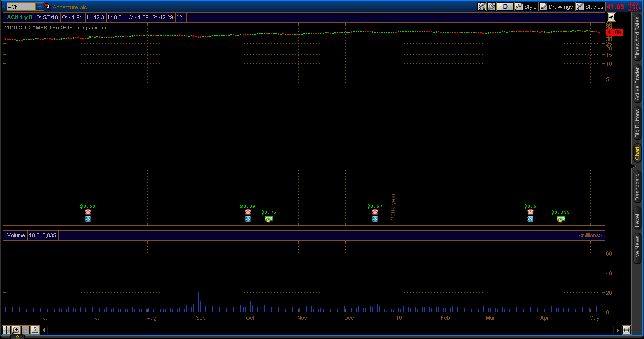Click the earnings phone icon labeled $0.68

point(88,212)
